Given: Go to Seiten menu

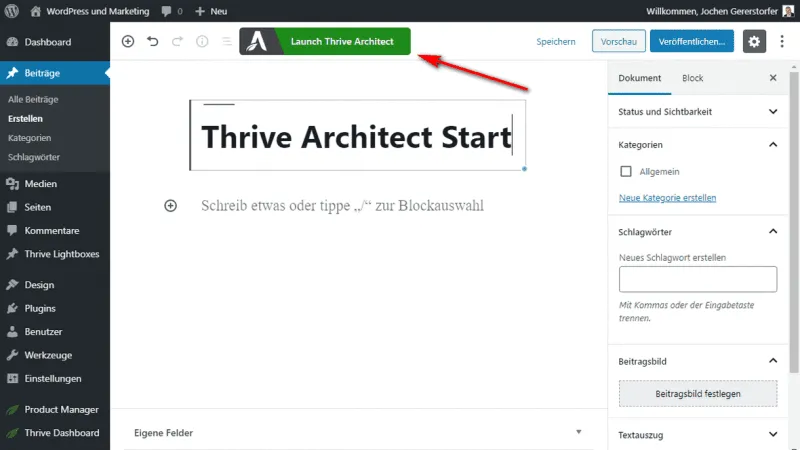Looking at the screenshot, I should [55, 207].
